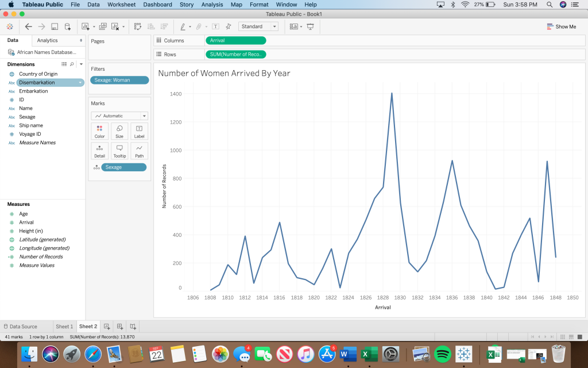The height and width of the screenshot is (368, 588).
Task: Open the Standard fit dropdown
Action: [x=258, y=26]
